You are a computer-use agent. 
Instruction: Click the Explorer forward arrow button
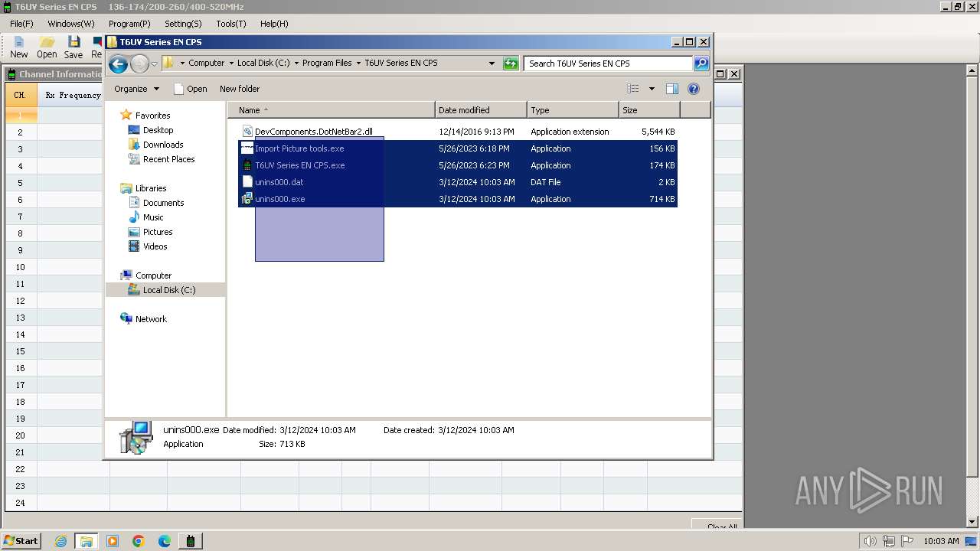(x=139, y=64)
